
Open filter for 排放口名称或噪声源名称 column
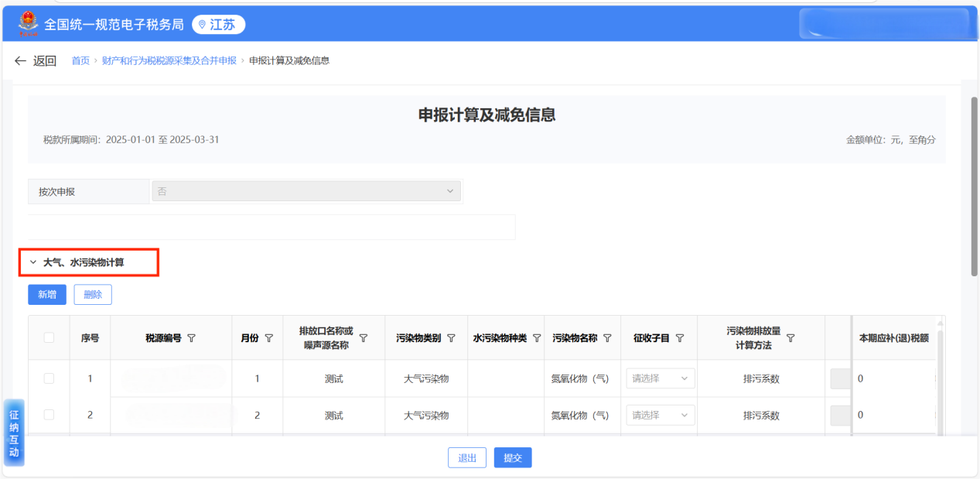(x=363, y=338)
